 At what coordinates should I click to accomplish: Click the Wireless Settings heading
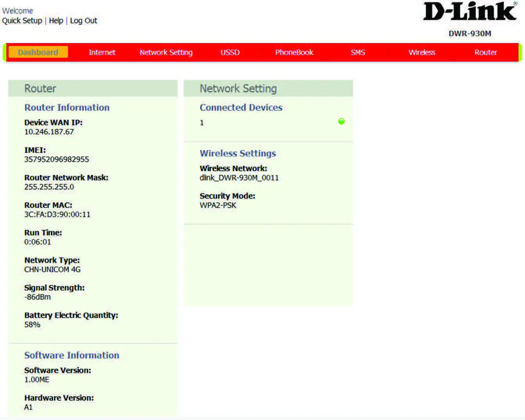pos(237,153)
